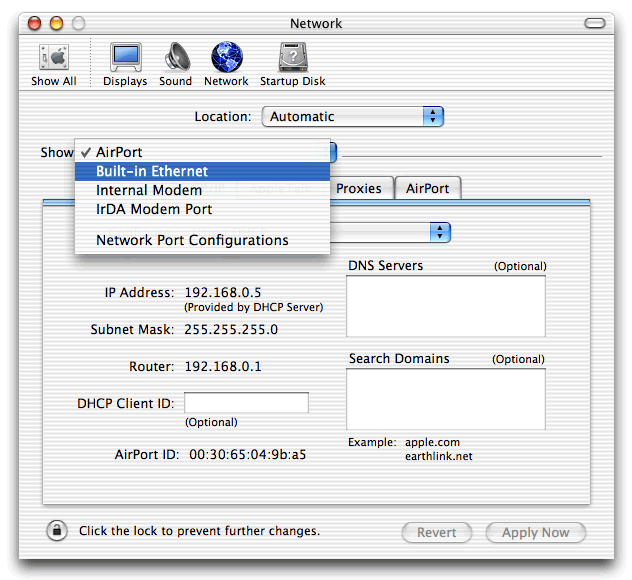The height and width of the screenshot is (580, 632).
Task: Pick IrDA Modem Port option
Action: [x=154, y=209]
